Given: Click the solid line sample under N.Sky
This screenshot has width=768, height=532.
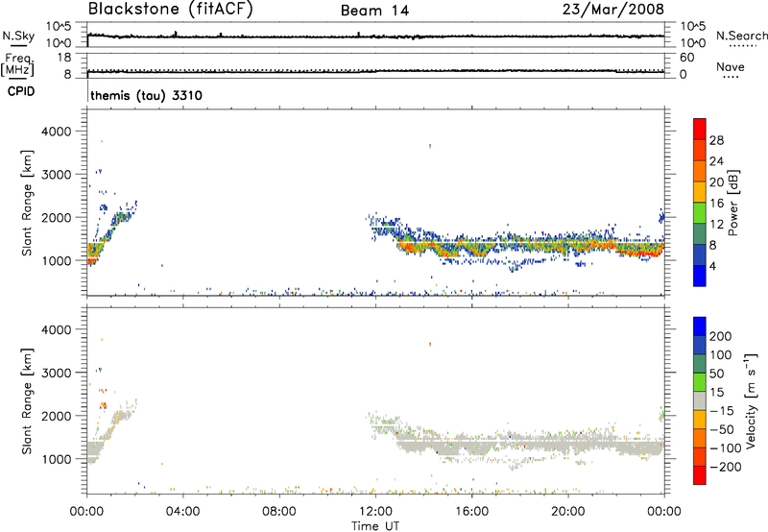Looking at the screenshot, I should (18, 45).
